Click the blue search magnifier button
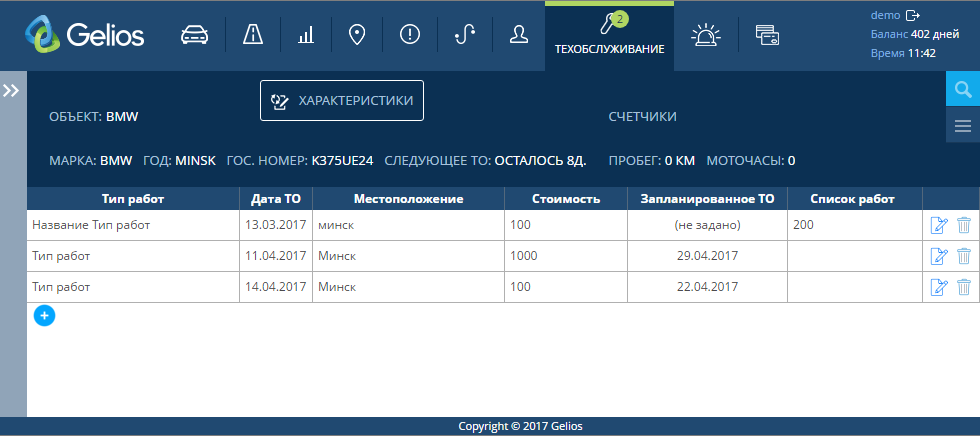980x436 pixels. click(963, 90)
